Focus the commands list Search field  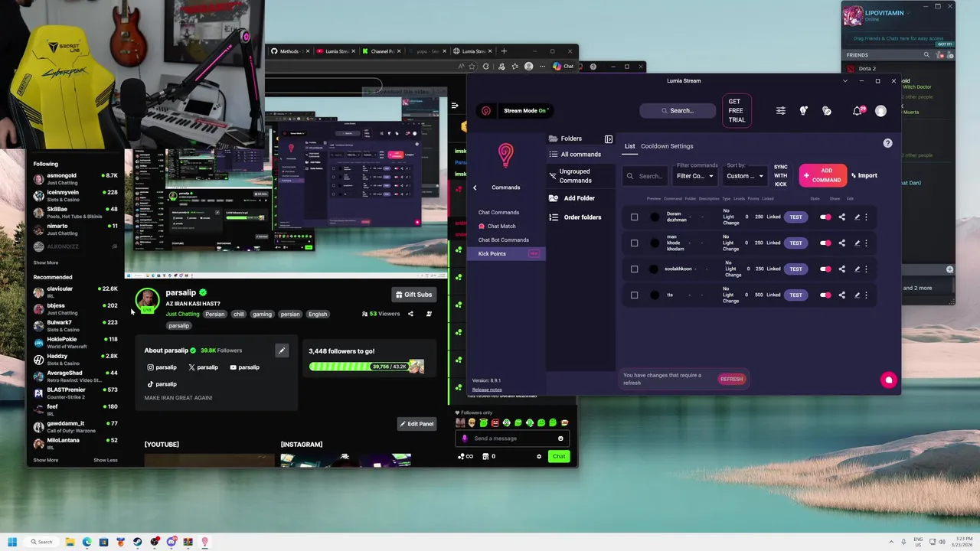645,176
